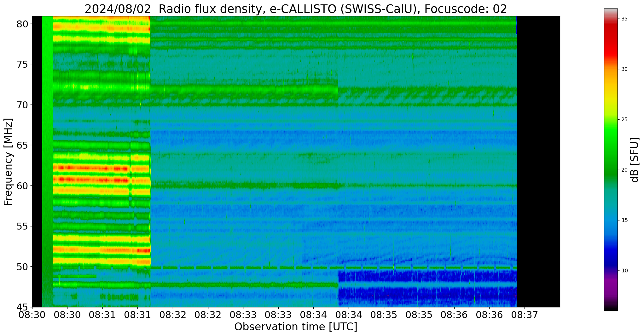
Task: Click the 65 tick on frequency axis
Action: coord(23,145)
